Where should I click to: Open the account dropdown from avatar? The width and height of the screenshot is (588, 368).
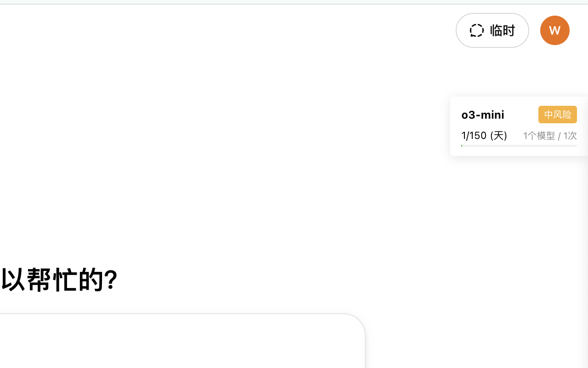pos(554,30)
